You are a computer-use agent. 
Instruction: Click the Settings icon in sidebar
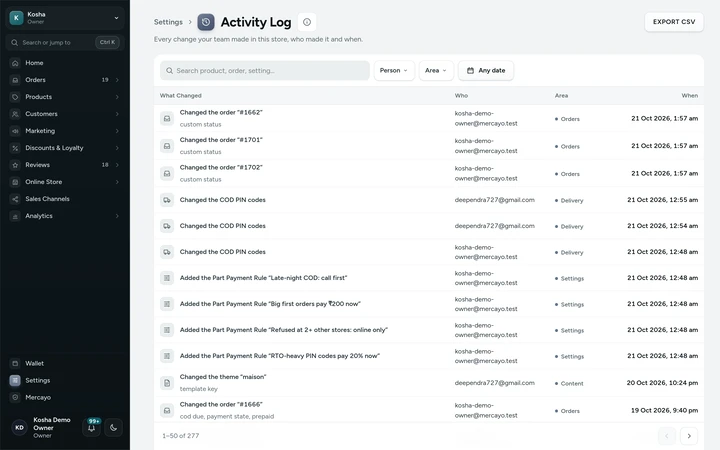click(x=15, y=380)
